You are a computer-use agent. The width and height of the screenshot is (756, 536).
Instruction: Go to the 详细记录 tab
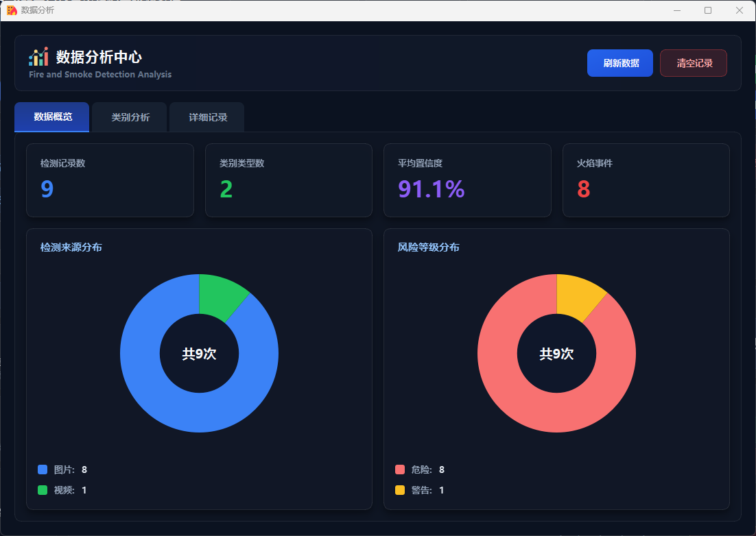207,117
